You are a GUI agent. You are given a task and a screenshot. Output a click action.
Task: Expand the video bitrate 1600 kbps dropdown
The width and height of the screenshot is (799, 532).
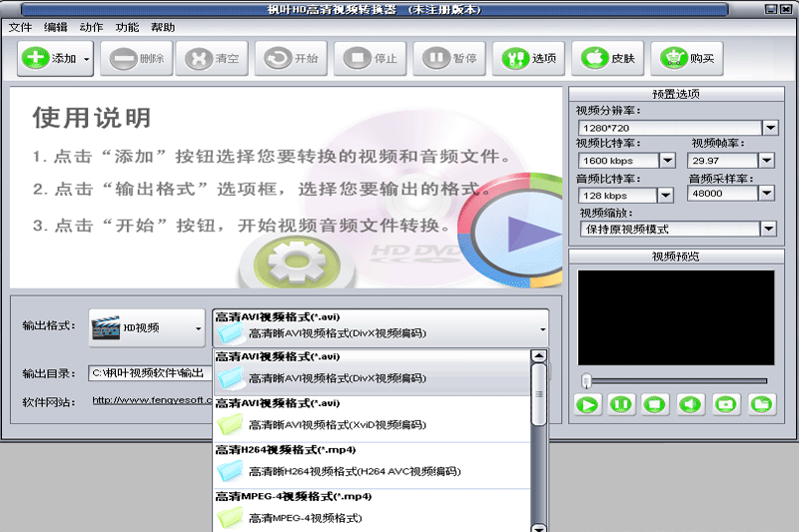[667, 161]
